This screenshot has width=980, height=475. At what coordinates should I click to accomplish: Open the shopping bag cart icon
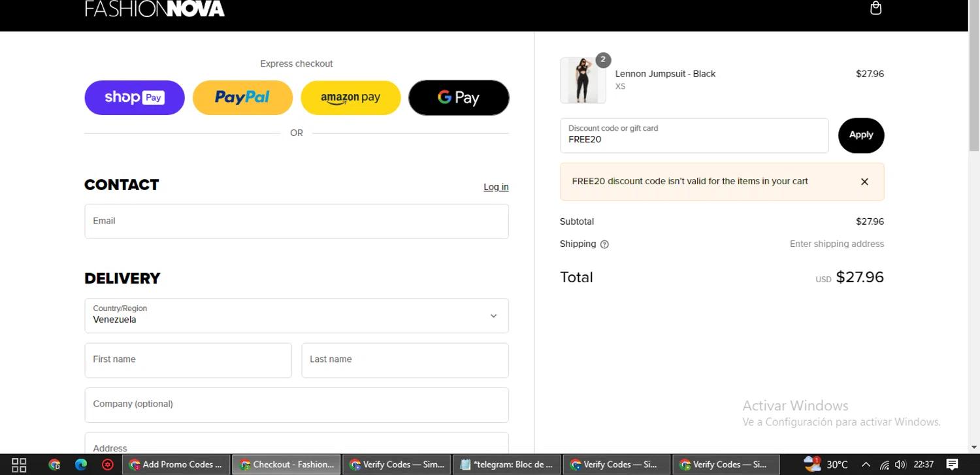click(875, 8)
